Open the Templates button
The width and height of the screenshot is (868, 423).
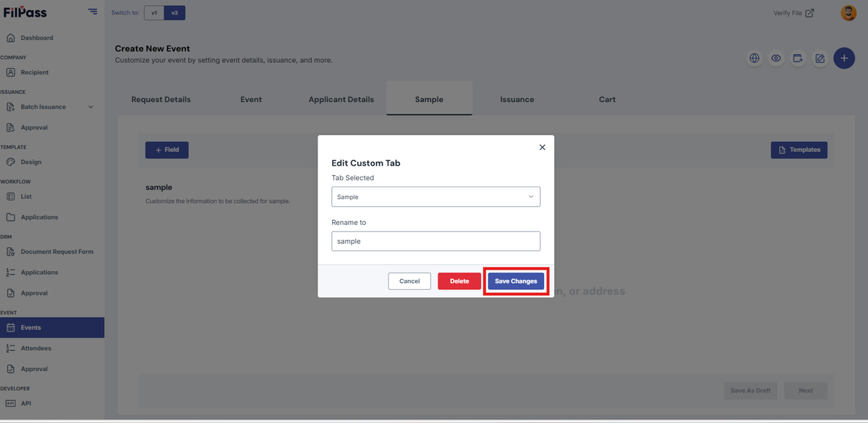(799, 150)
